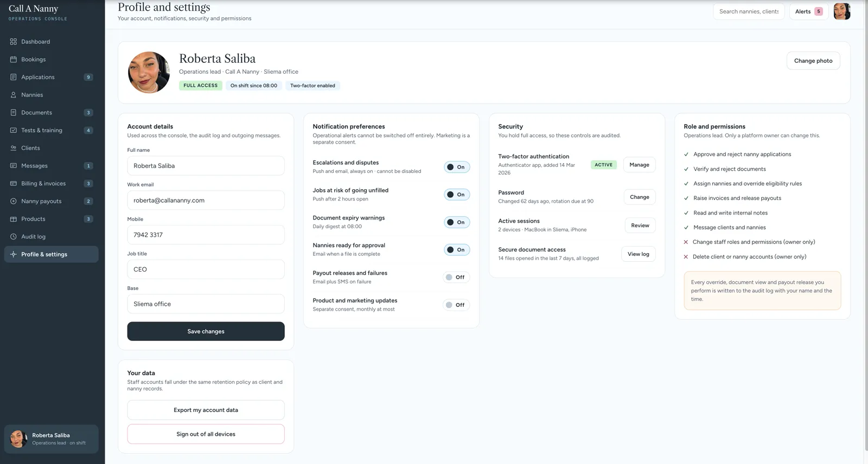Viewport: 868px width, 464px height.
Task: Click Roberta Saliba's large profile photo
Action: (149, 73)
